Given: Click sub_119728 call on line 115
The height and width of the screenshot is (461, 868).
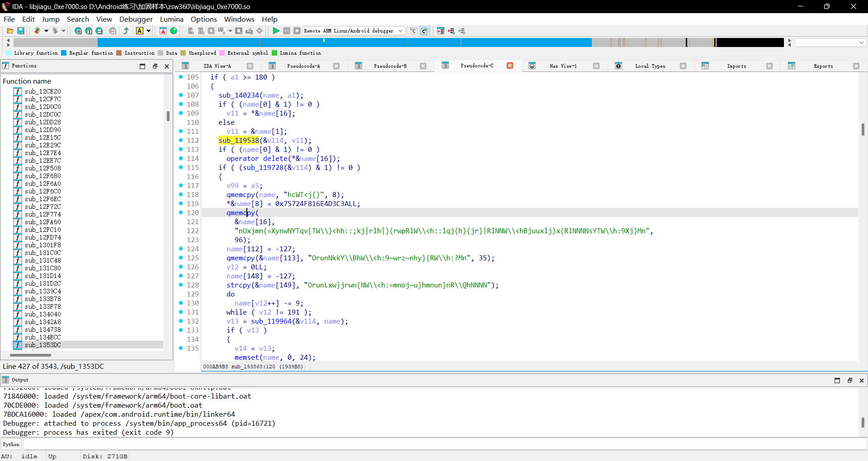Looking at the screenshot, I should 264,168.
